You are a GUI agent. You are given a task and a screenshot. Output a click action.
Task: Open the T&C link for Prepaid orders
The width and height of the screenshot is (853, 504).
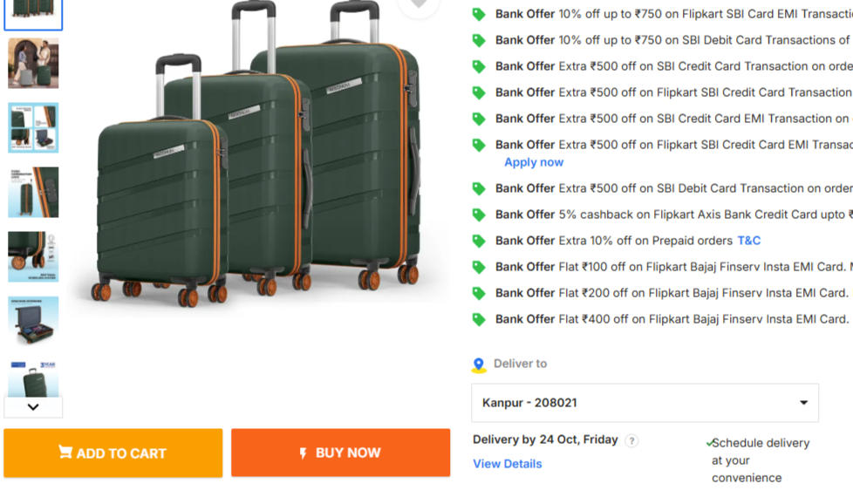(x=749, y=241)
